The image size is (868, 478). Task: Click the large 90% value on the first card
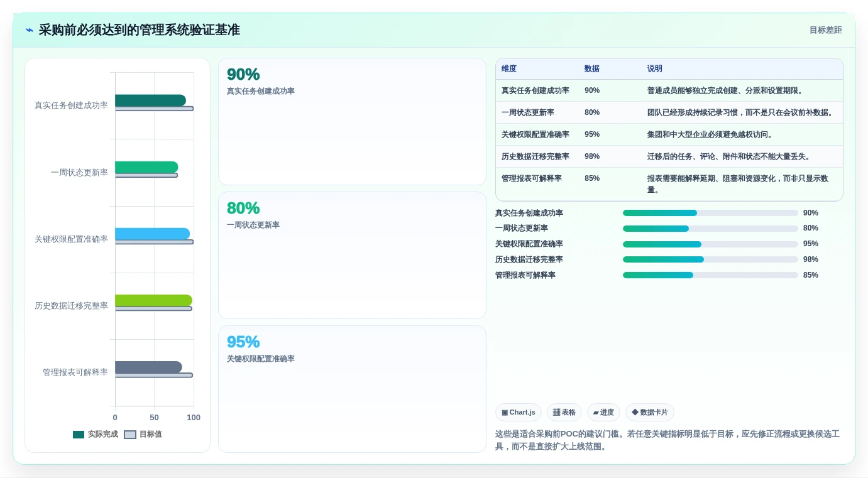[243, 74]
